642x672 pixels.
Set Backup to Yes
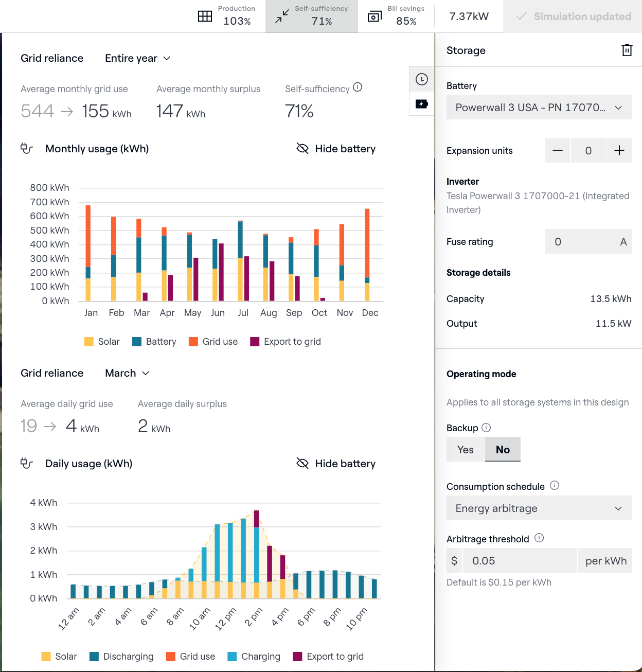pos(465,449)
